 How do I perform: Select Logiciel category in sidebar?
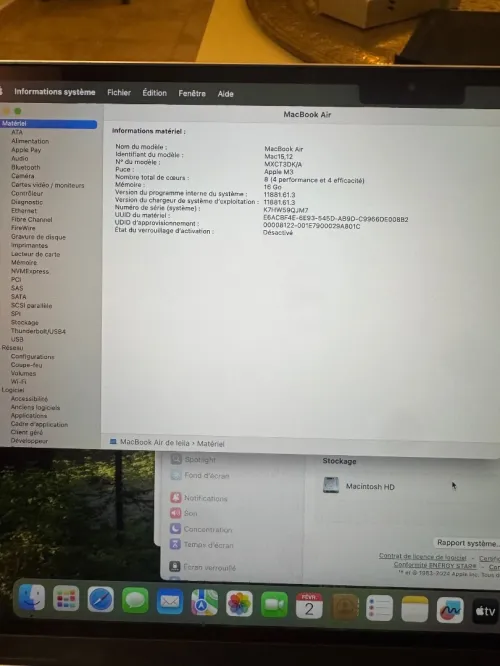[13, 390]
